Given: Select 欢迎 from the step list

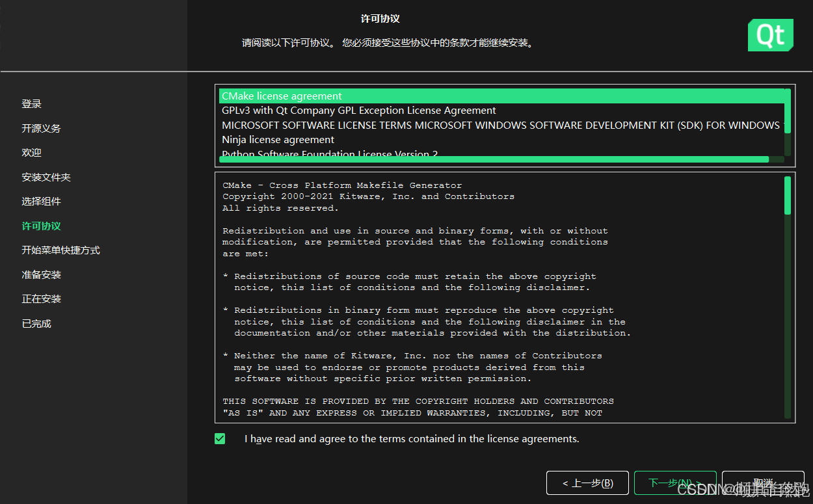Looking at the screenshot, I should click(x=31, y=152).
